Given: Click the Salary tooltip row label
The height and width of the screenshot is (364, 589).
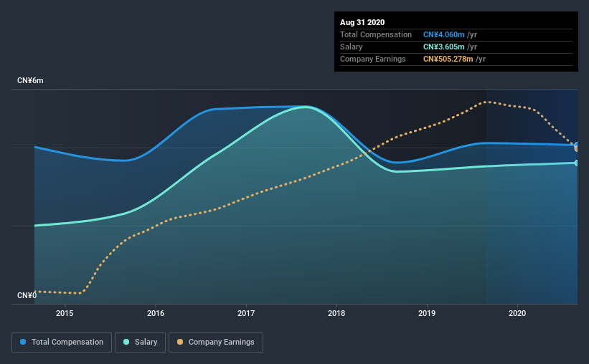Looking at the screenshot, I should coord(352,47).
